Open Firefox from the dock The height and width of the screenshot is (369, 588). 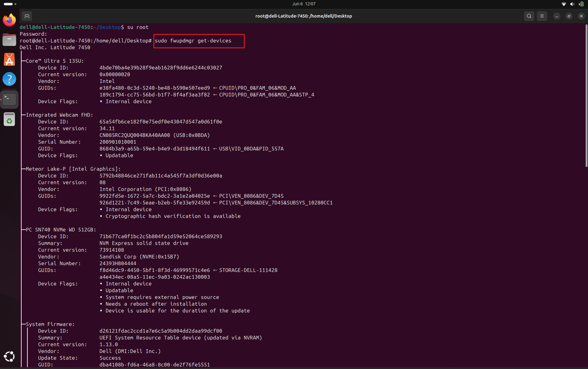click(9, 20)
